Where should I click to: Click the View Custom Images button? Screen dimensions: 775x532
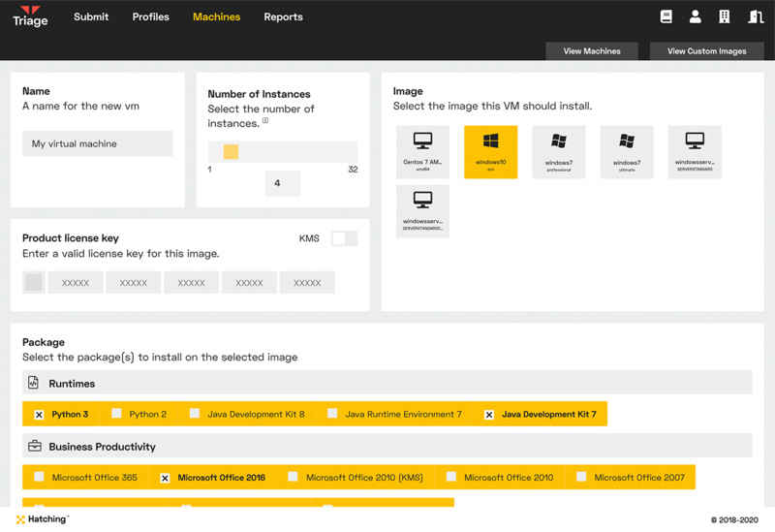[x=707, y=51]
